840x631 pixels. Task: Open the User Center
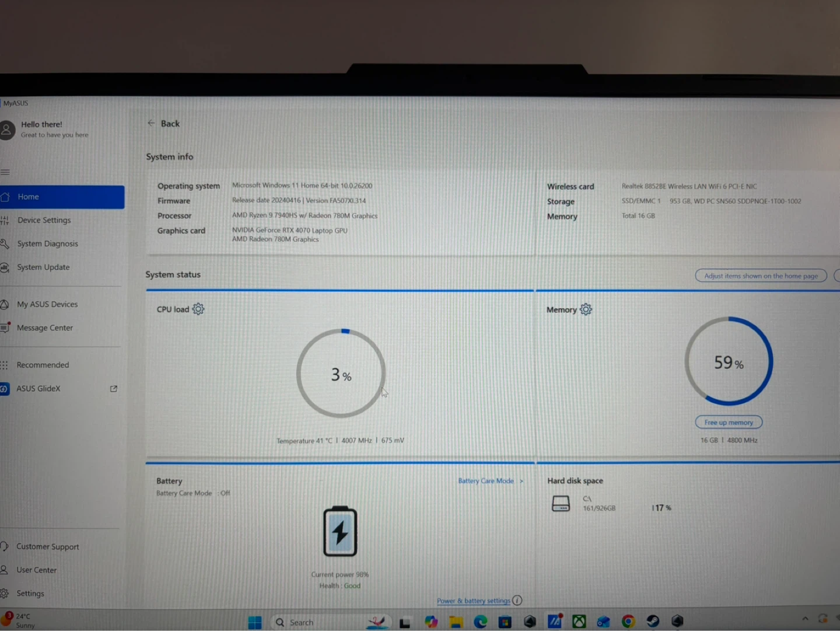click(x=36, y=570)
